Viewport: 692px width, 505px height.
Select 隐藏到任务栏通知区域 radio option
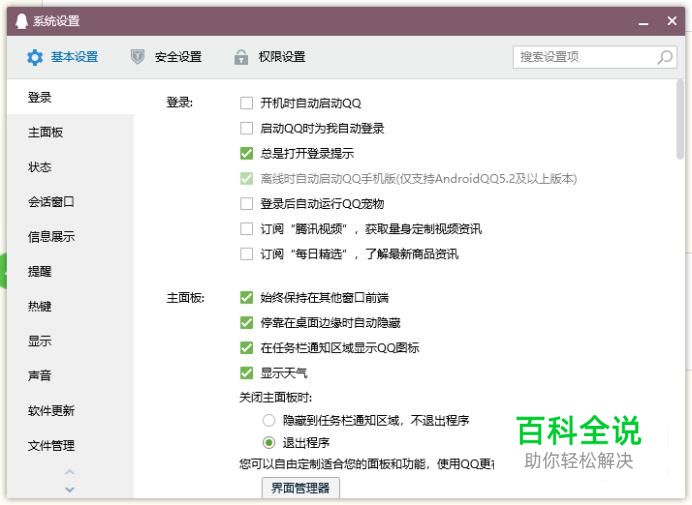pos(269,420)
